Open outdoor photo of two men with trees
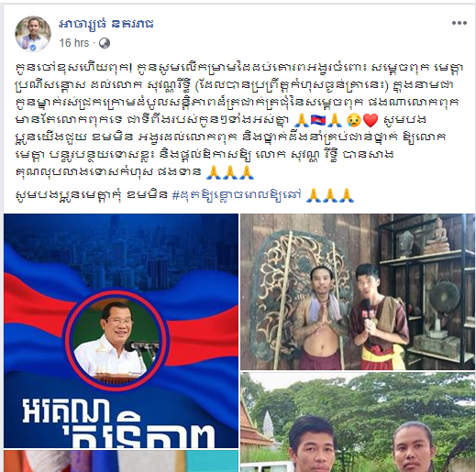The height and width of the screenshot is (472, 476). [358, 422]
